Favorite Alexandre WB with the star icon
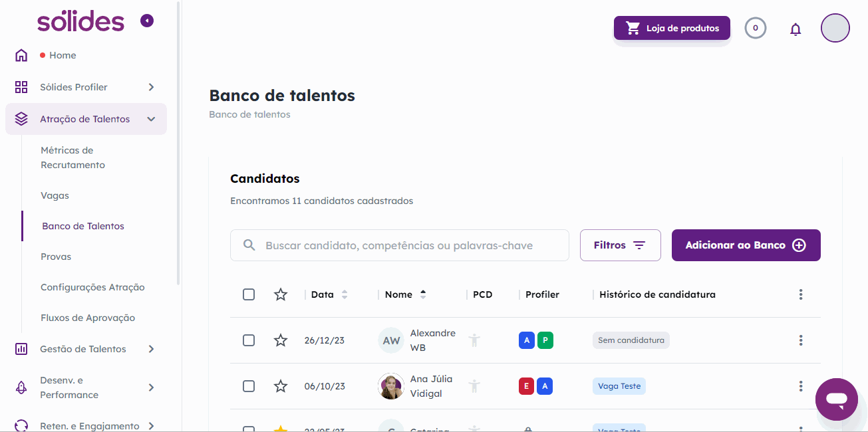The width and height of the screenshot is (868, 432). coord(281,340)
